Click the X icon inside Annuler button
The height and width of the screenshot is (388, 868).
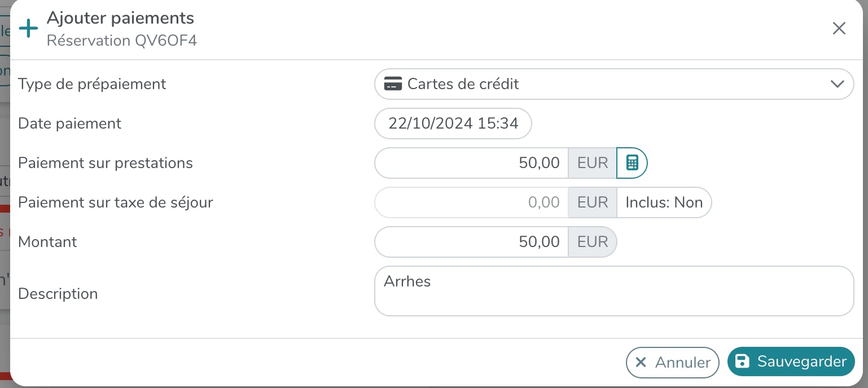(641, 362)
